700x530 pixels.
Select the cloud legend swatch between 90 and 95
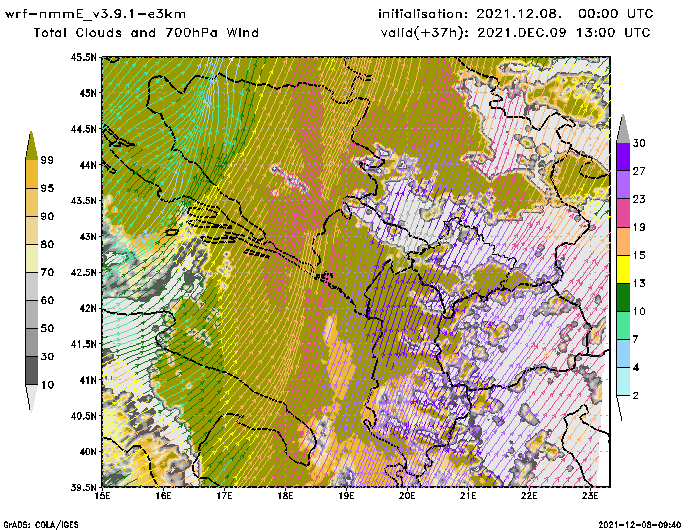pyautogui.click(x=32, y=202)
